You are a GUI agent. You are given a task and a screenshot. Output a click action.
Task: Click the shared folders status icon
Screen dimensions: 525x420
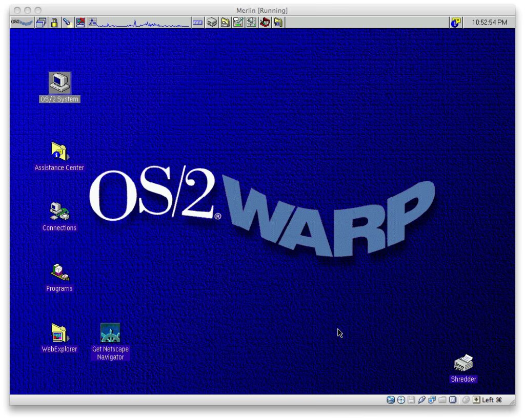pyautogui.click(x=442, y=400)
